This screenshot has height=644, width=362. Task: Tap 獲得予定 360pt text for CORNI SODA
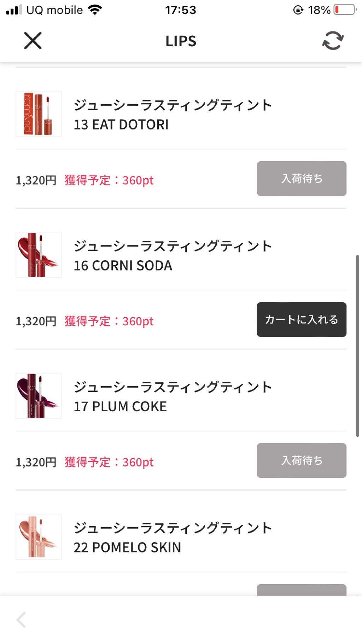point(109,321)
